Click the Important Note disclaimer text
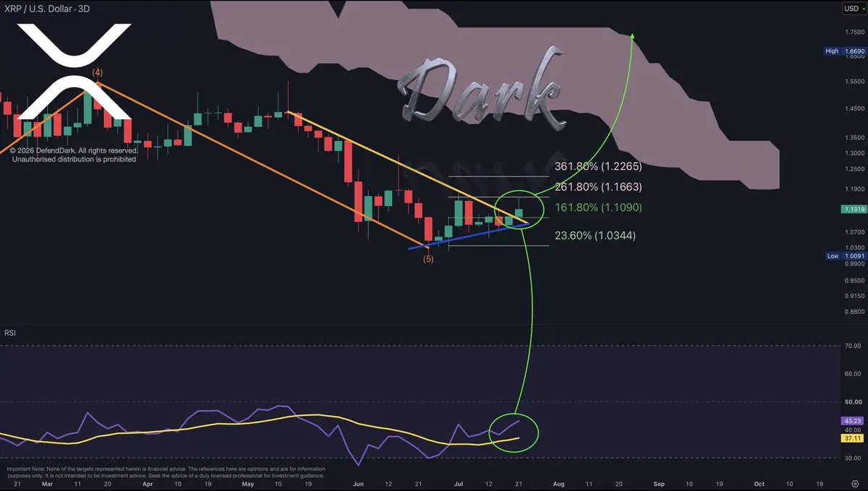 [x=166, y=472]
